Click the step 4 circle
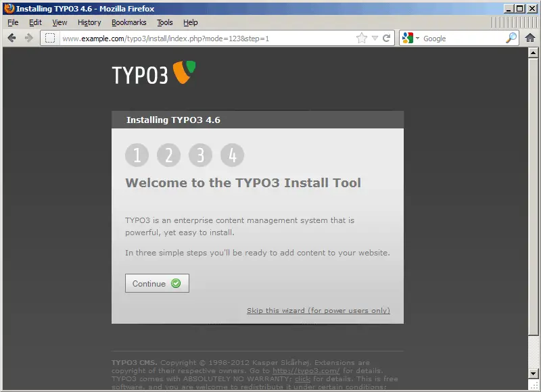 click(x=232, y=155)
